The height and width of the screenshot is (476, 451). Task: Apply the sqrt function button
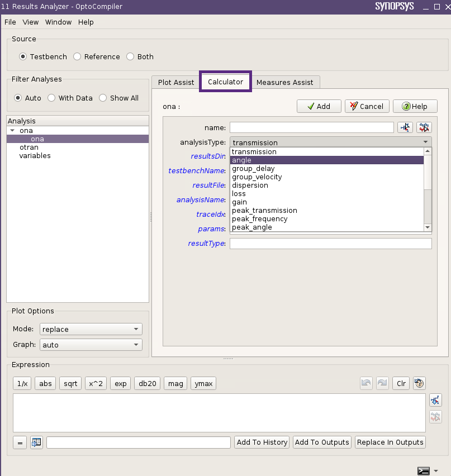tap(70, 383)
